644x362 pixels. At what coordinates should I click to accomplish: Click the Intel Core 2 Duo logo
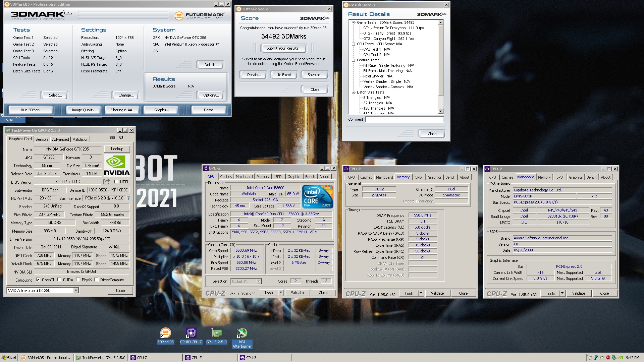(317, 196)
